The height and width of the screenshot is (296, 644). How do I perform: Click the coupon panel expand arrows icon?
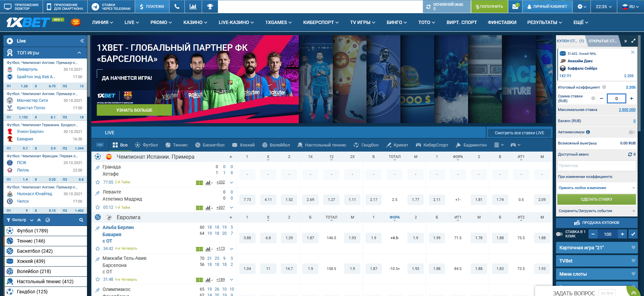[x=633, y=41]
